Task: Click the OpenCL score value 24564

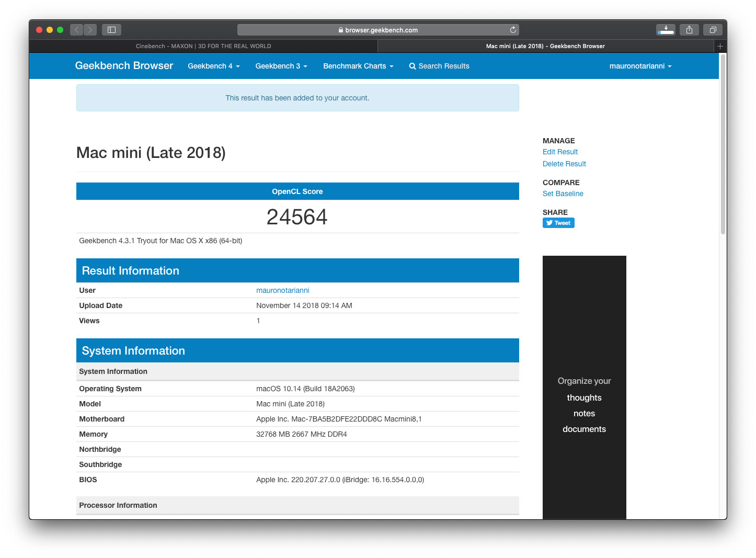Action: [x=297, y=217]
